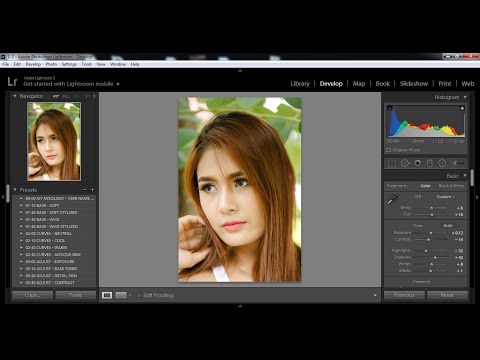The image size is (480, 360).
Task: Hide the left panel using edge arrow
Action: (x=3, y=197)
